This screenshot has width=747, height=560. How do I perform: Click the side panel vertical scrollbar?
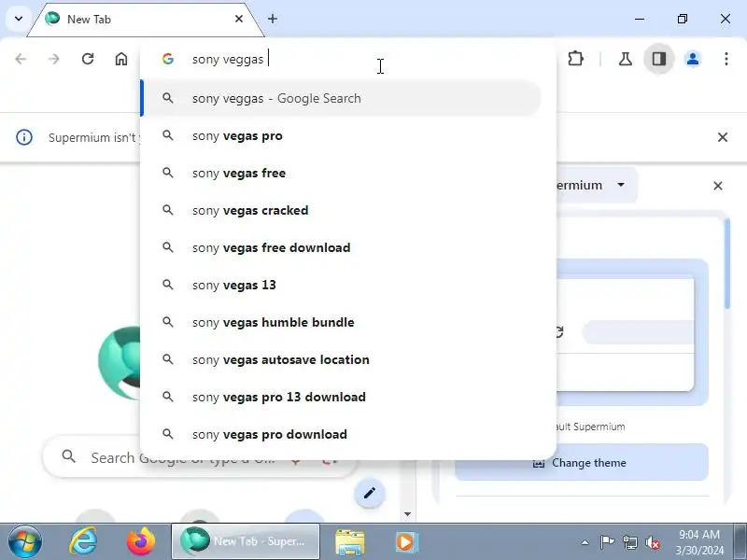point(727,263)
